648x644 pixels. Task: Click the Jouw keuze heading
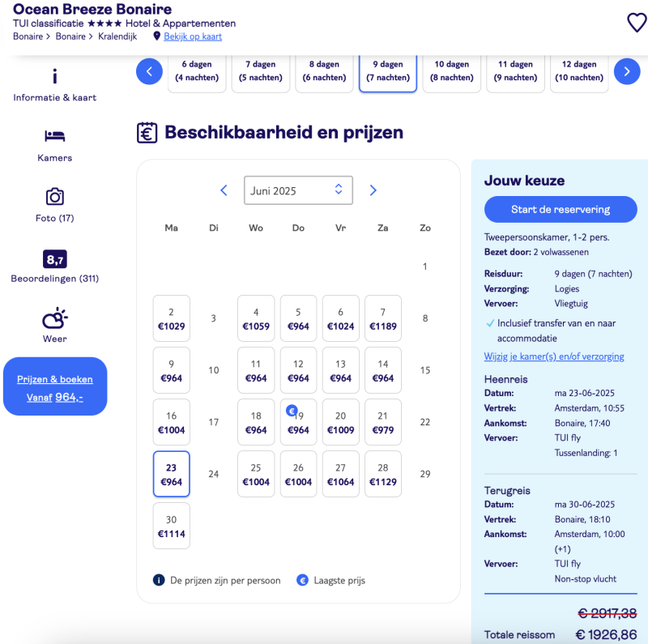point(524,181)
